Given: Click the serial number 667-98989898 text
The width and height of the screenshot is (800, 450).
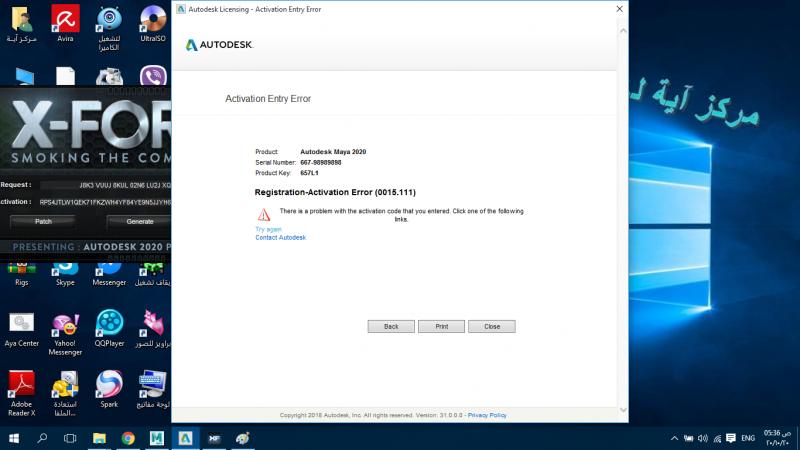Looking at the screenshot, I should [320, 162].
